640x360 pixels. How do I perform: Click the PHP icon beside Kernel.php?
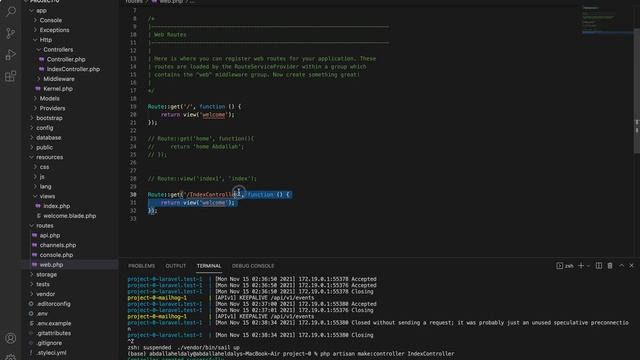38,89
